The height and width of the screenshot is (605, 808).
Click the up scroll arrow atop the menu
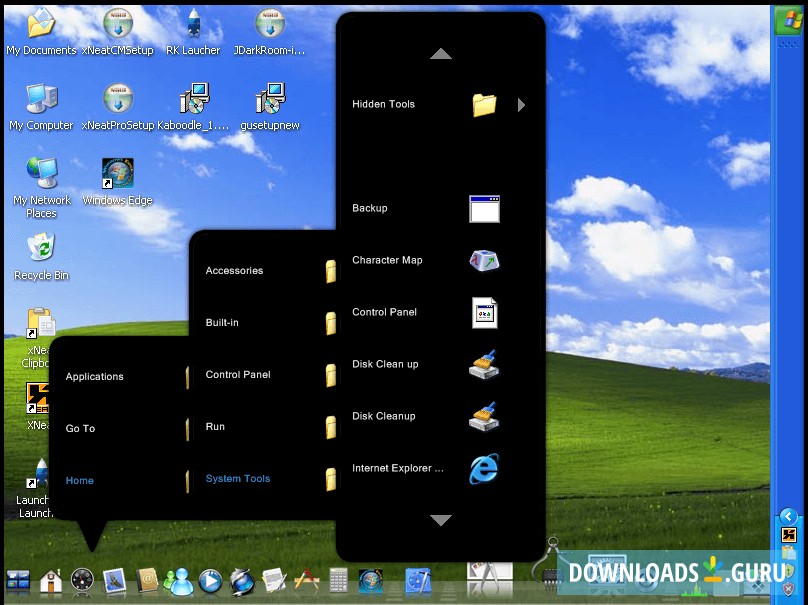pos(441,55)
